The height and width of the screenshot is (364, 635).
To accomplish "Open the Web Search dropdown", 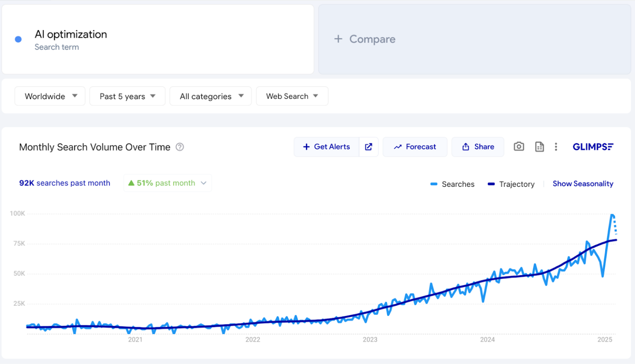I will [292, 96].
